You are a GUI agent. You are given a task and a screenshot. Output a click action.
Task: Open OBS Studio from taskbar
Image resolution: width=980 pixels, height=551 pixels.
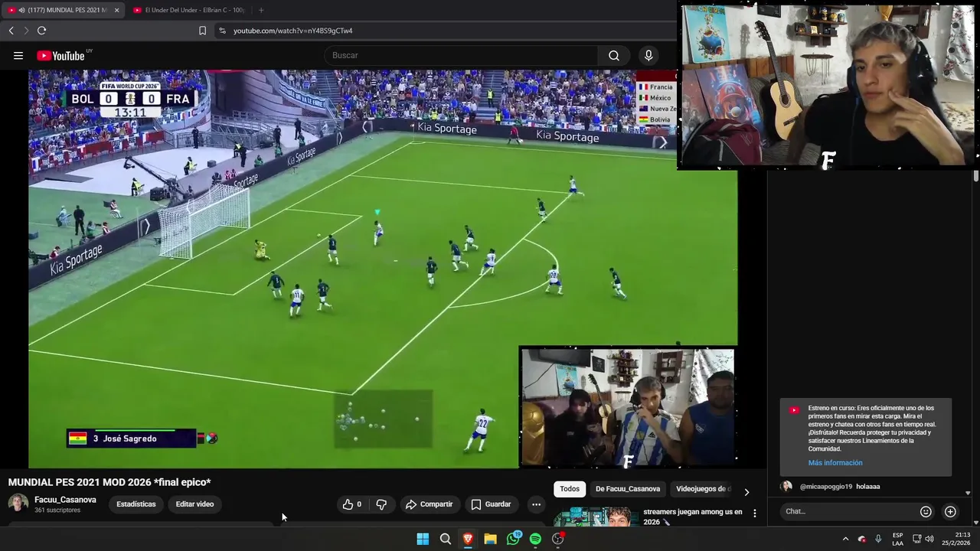(x=558, y=539)
